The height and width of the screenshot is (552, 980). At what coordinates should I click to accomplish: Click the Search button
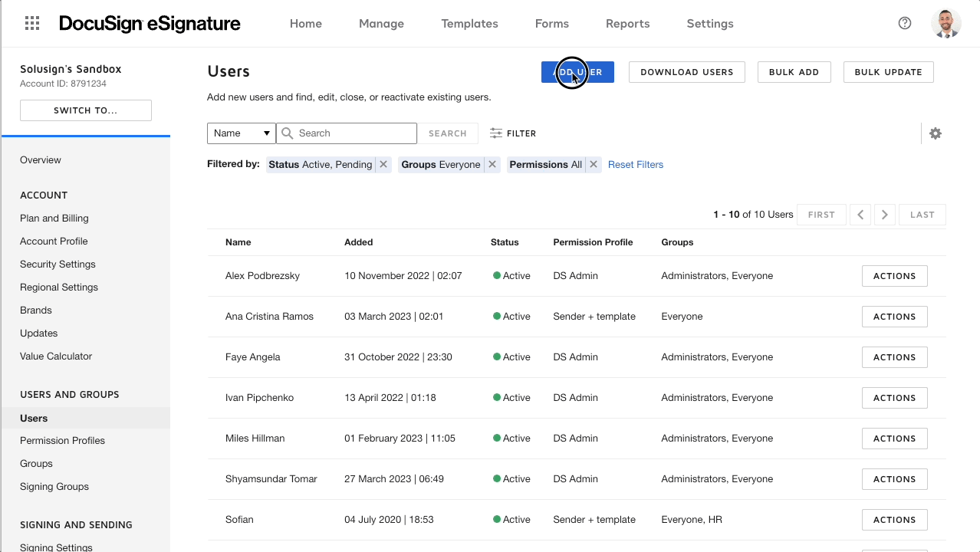pyautogui.click(x=448, y=133)
